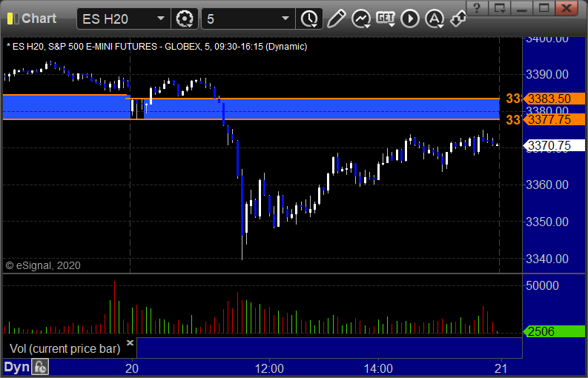Select the Vol (current price bar) tab
588x378 pixels.
(65, 349)
